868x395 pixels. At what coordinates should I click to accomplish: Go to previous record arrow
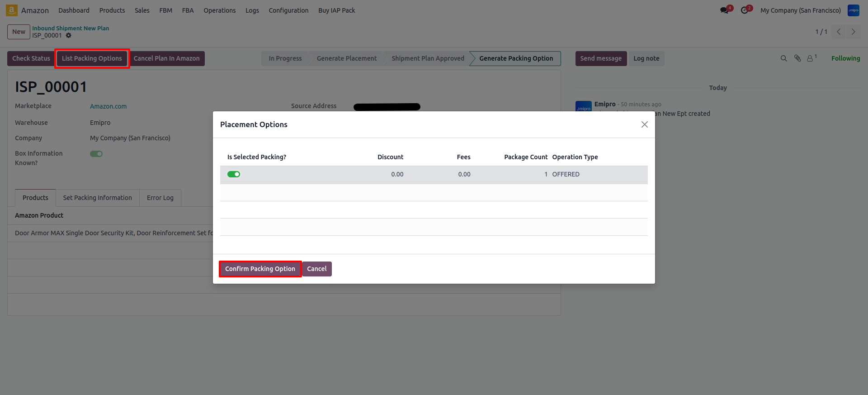(x=839, y=32)
